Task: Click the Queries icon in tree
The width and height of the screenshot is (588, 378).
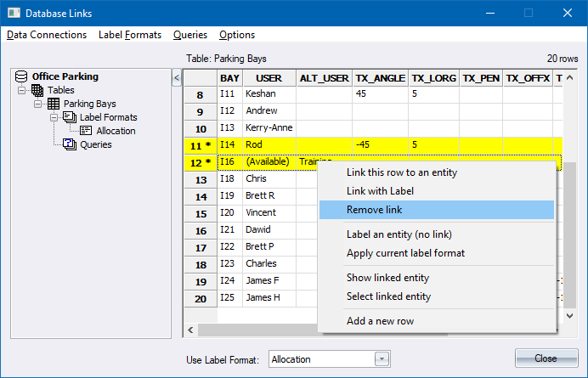Action: [x=70, y=144]
